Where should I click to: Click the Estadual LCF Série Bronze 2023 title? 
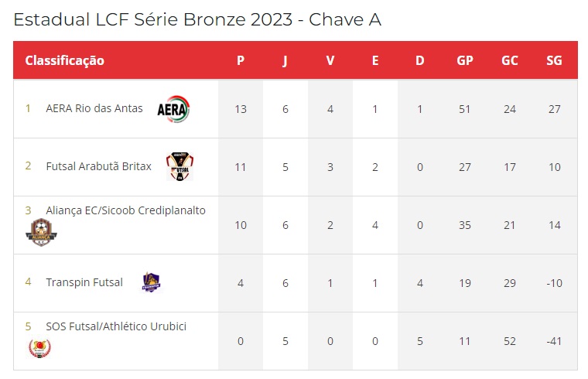[197, 19]
